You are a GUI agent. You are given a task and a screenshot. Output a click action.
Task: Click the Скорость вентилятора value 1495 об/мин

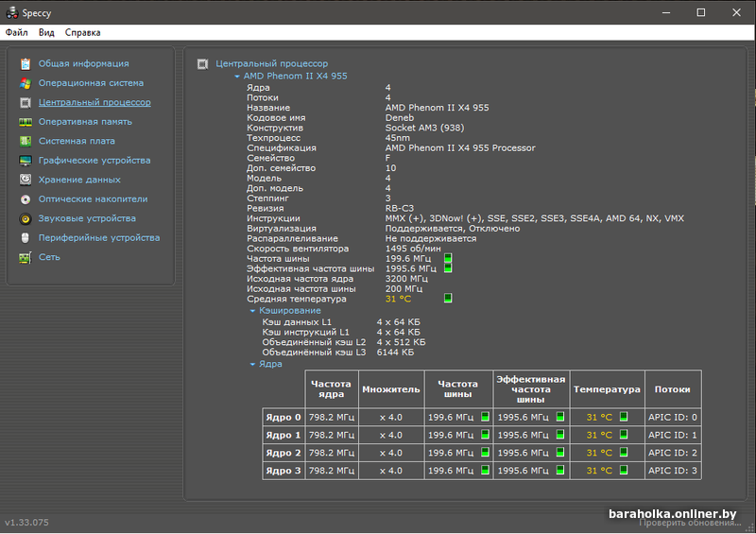coord(413,249)
